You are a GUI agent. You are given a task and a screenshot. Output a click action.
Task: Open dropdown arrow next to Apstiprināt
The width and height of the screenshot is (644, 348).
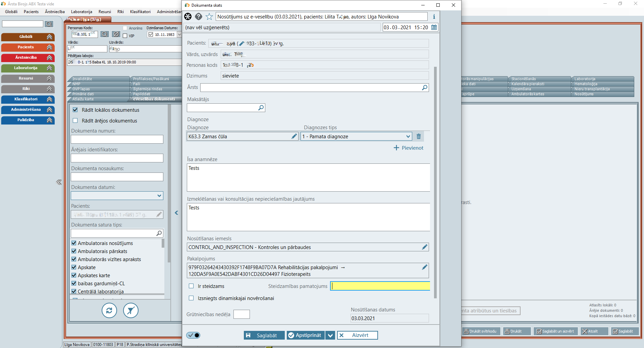coord(330,335)
